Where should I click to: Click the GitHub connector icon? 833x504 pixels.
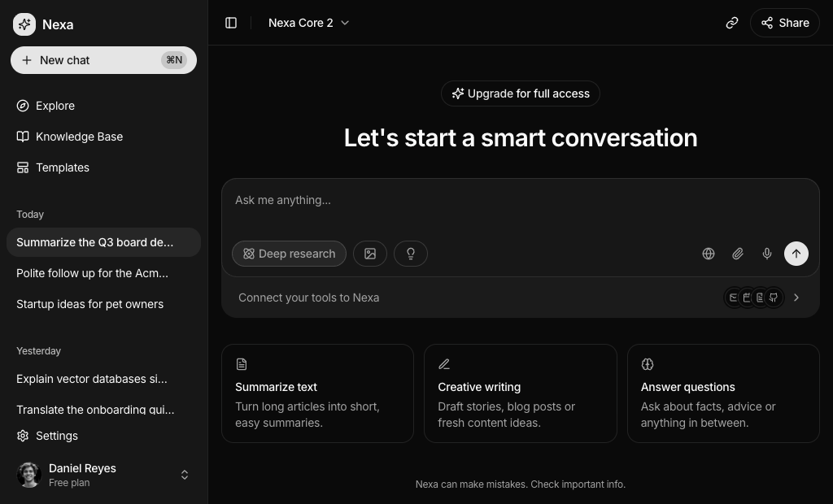click(774, 298)
